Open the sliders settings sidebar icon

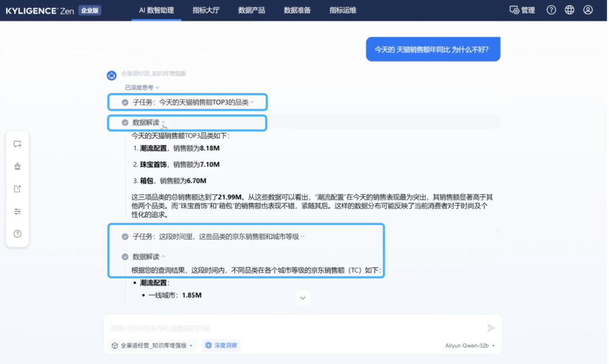point(17,211)
